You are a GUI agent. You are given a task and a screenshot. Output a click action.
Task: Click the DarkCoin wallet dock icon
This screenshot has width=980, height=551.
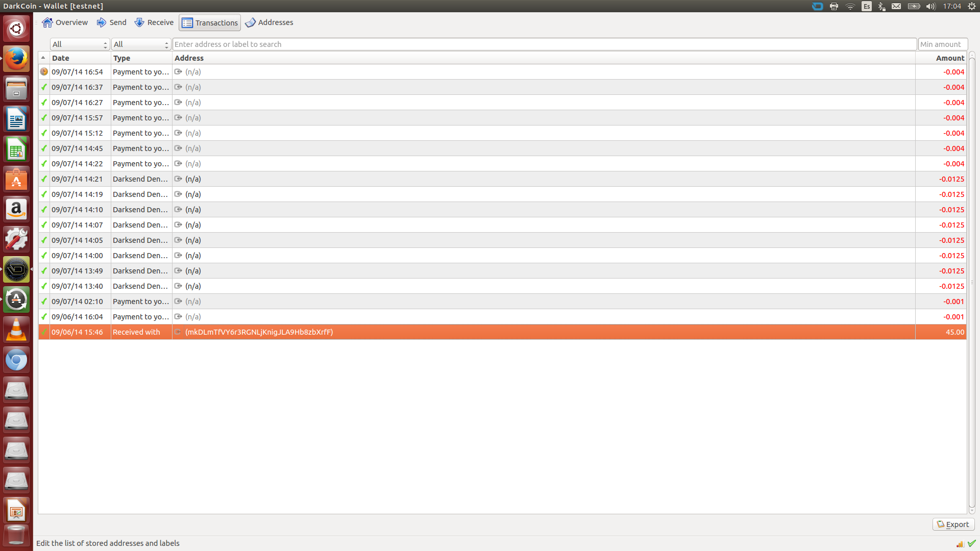tap(16, 269)
